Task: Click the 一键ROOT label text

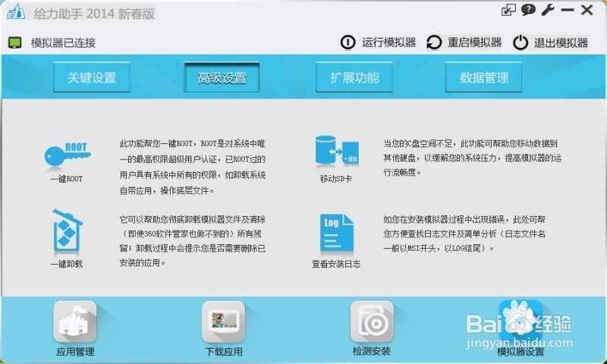Action: pos(67,179)
